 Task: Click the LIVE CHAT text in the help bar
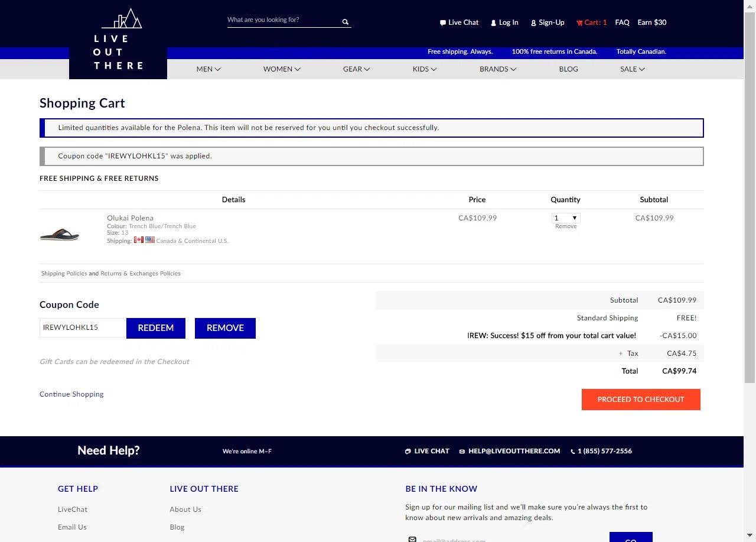(432, 451)
